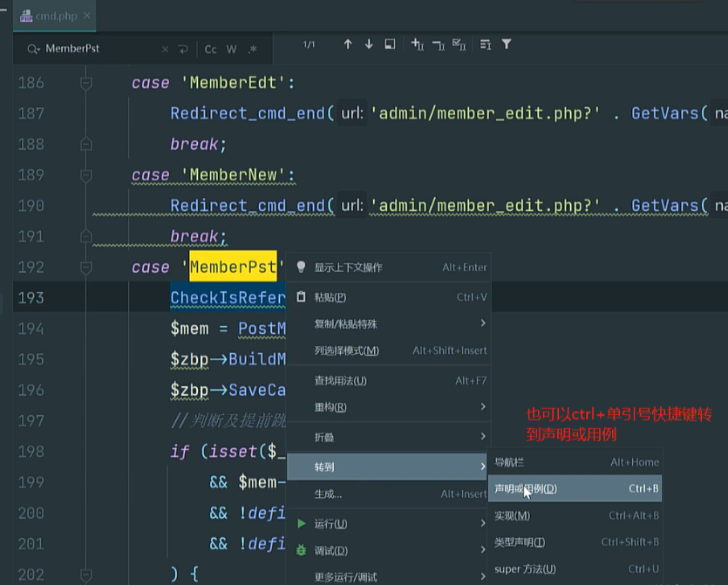The width and height of the screenshot is (728, 585).
Task: Select Type Declaration (类型声明) item
Action: tap(575, 541)
